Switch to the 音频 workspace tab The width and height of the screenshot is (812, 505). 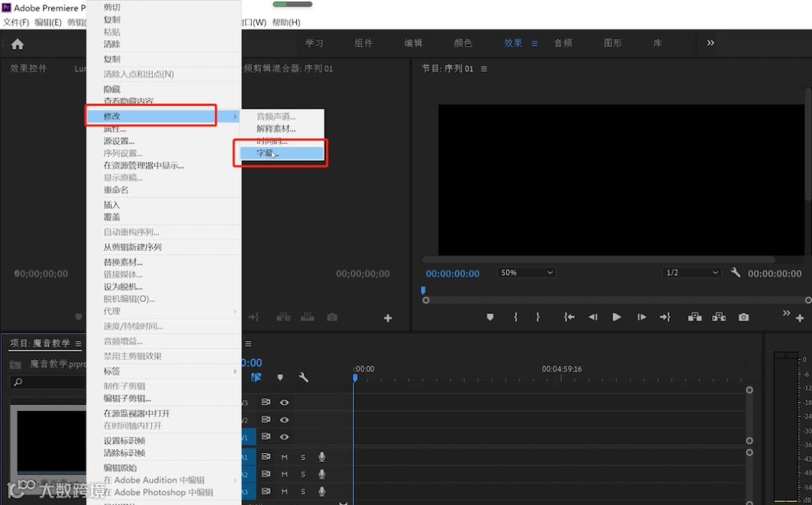[x=563, y=43]
